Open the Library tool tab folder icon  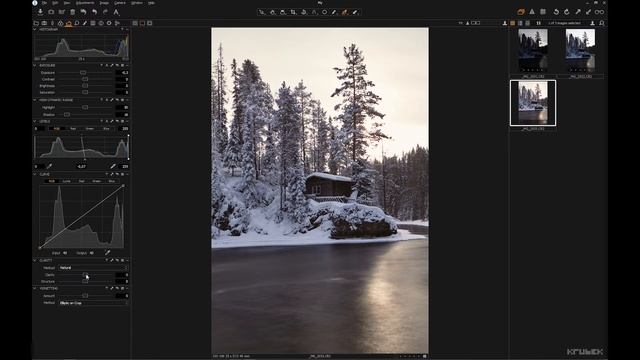pos(36,23)
